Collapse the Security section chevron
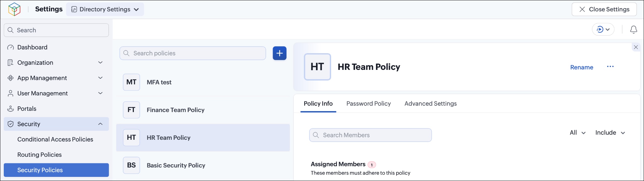The width and height of the screenshot is (644, 181). tap(101, 124)
